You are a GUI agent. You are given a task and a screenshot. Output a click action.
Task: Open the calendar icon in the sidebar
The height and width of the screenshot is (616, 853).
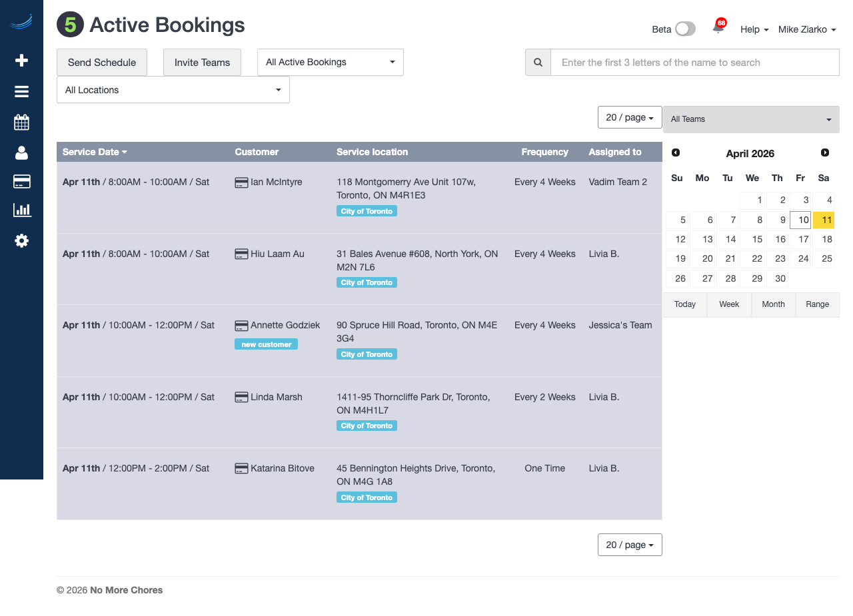pos(21,123)
